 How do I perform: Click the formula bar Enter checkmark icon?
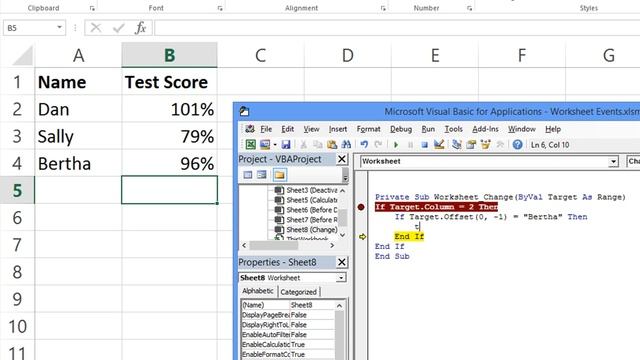119,28
